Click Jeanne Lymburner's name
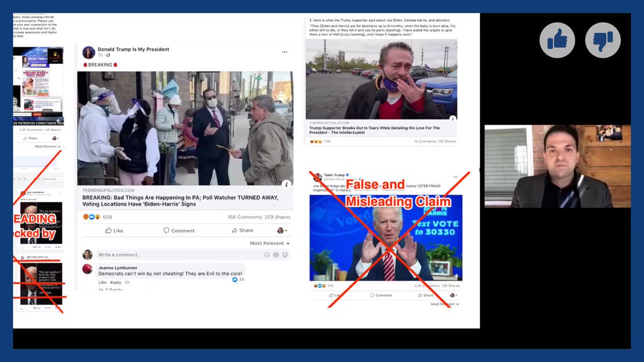The image size is (644, 362). point(117,268)
